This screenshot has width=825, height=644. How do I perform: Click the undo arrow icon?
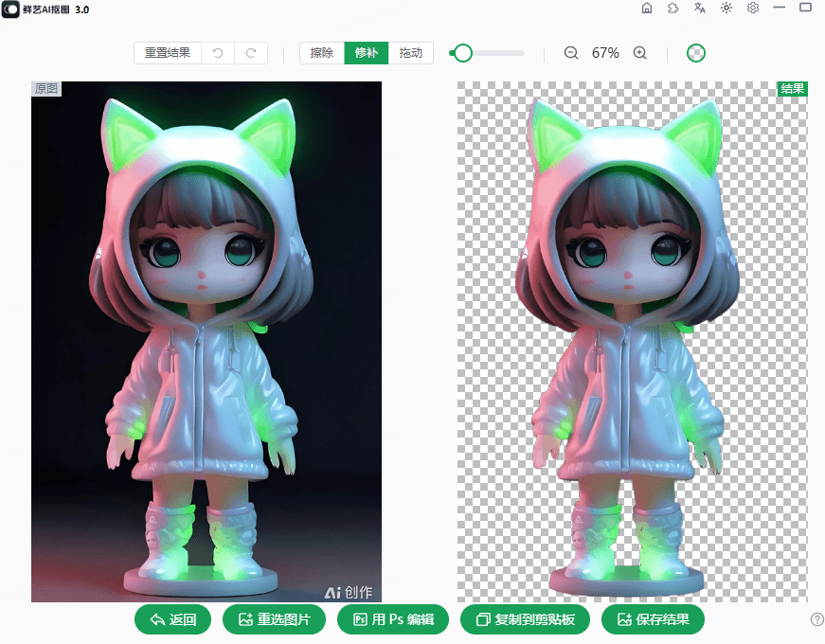click(218, 53)
